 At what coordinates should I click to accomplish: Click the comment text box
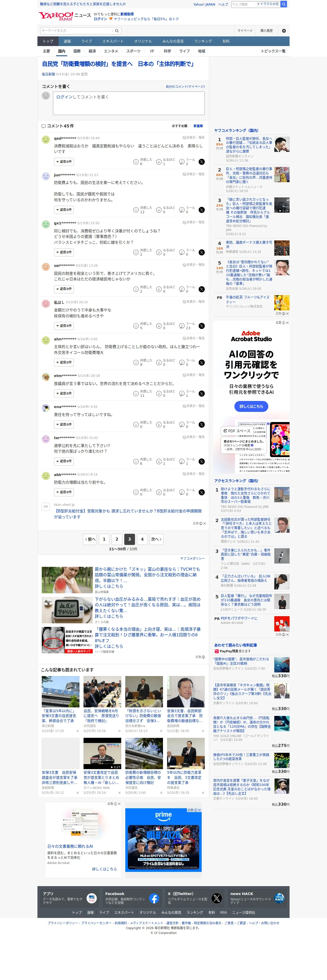(x=129, y=103)
